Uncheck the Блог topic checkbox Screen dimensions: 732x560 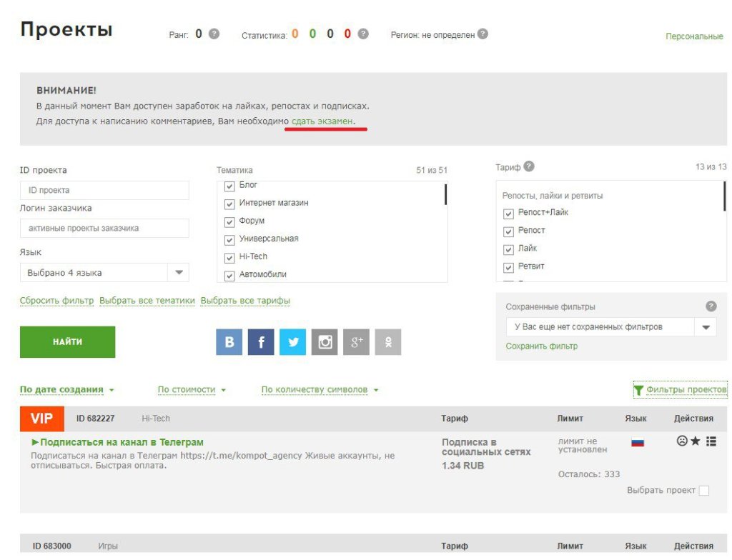pyautogui.click(x=229, y=186)
